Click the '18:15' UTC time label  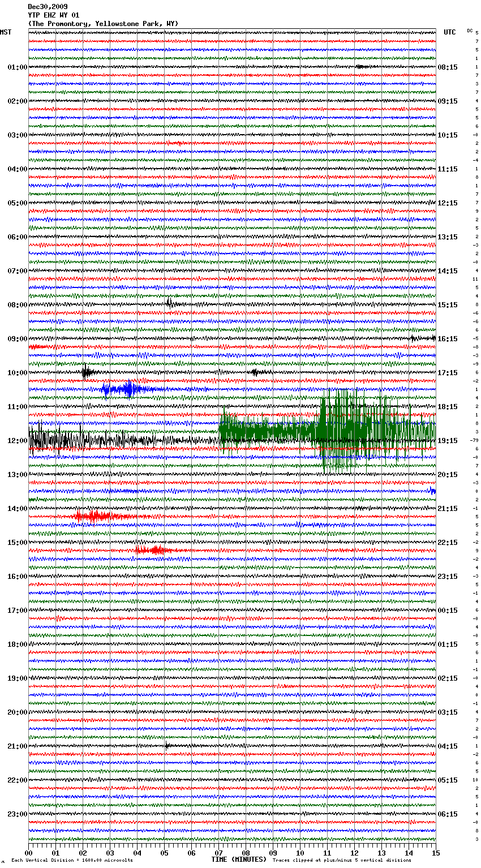click(448, 407)
